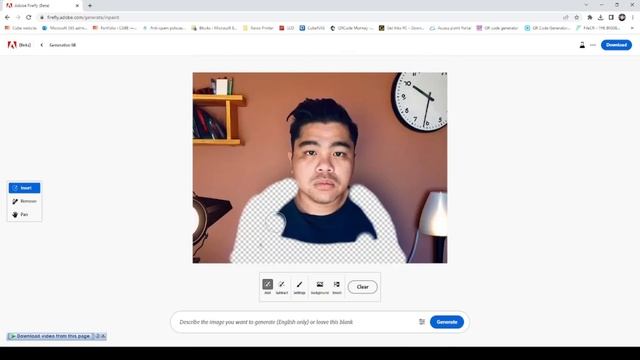Open brush Settings in the toolbar
The height and width of the screenshot is (360, 640).
[x=299, y=287]
